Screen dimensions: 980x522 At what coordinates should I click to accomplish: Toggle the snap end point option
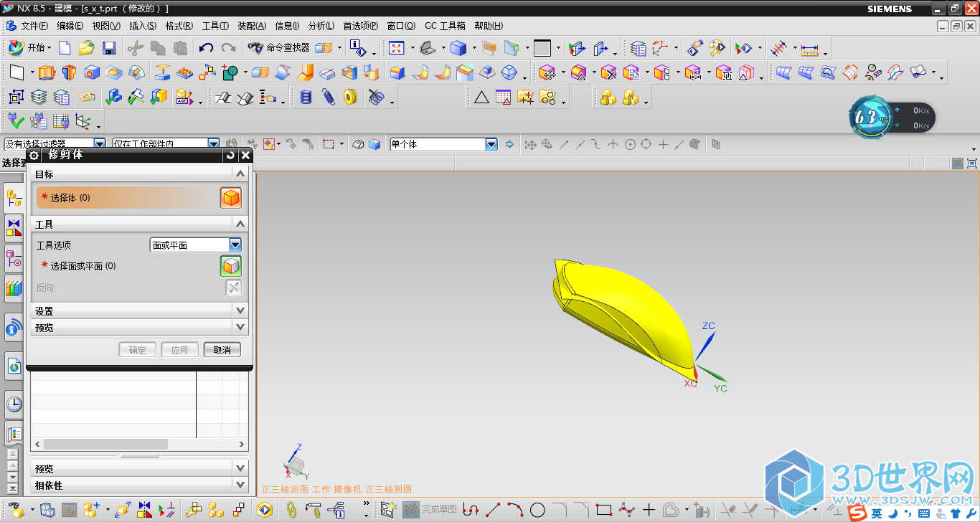563,144
